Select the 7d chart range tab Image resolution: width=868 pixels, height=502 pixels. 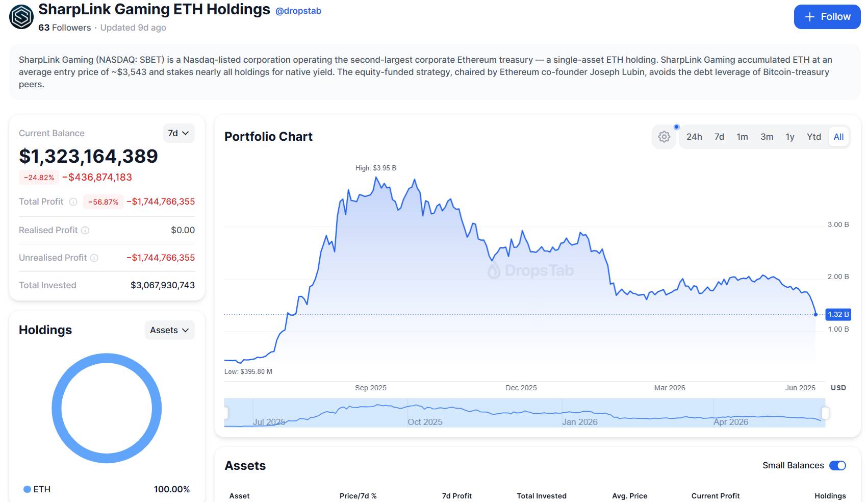pos(719,137)
